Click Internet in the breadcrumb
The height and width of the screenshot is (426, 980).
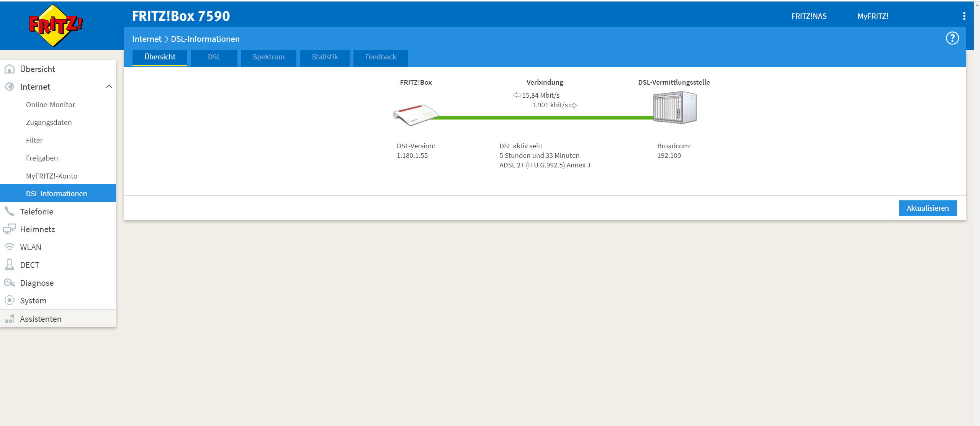(147, 39)
